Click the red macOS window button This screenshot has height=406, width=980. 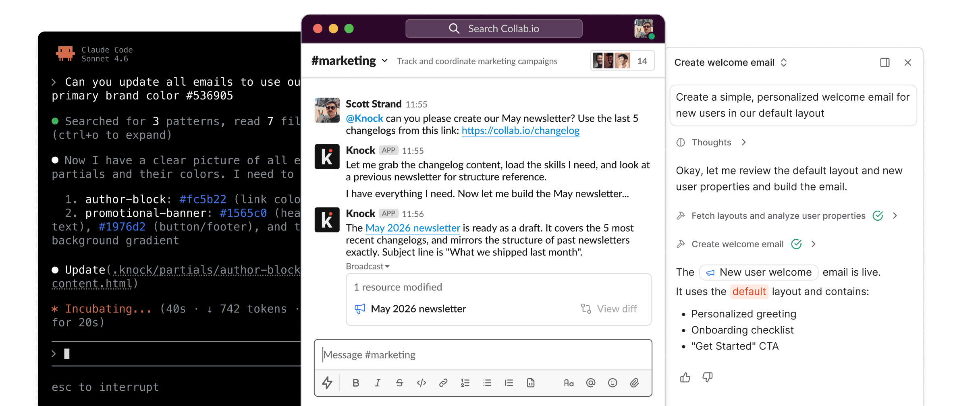[318, 29]
